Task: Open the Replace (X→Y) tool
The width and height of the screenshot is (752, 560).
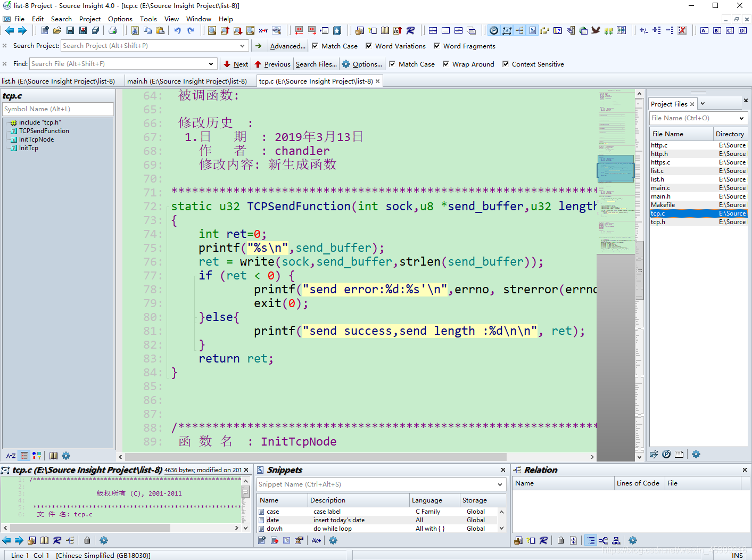Action: pyautogui.click(x=263, y=31)
